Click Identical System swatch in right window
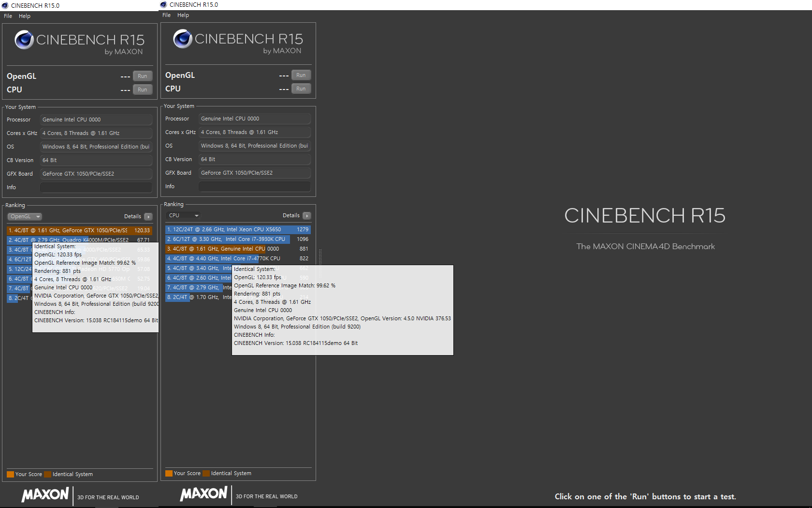The width and height of the screenshot is (812, 508). point(206,473)
